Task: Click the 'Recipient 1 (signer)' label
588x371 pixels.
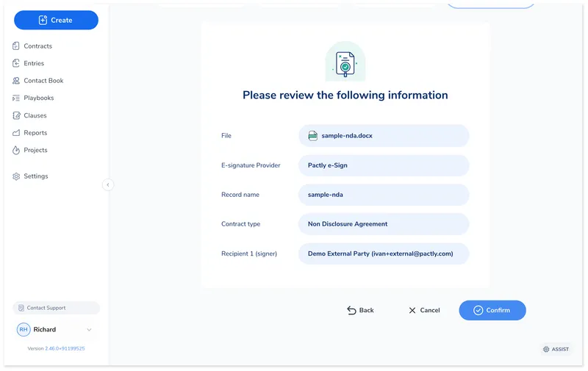Action: [249, 253]
